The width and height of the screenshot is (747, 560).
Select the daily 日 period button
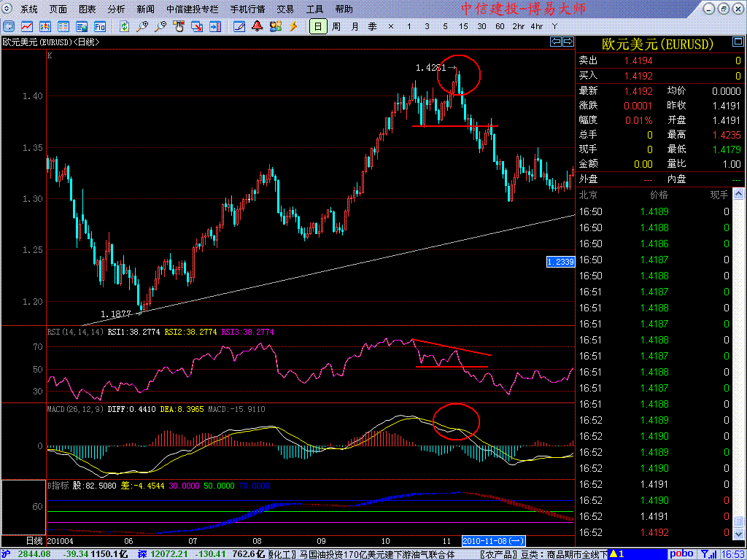point(318,27)
